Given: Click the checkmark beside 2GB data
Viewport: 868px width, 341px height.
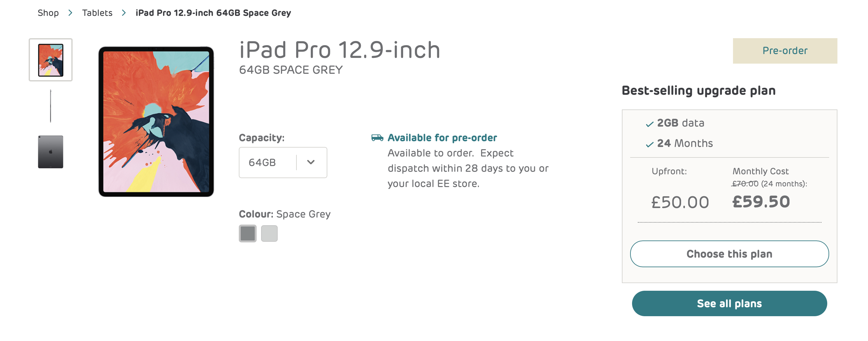Looking at the screenshot, I should point(649,124).
